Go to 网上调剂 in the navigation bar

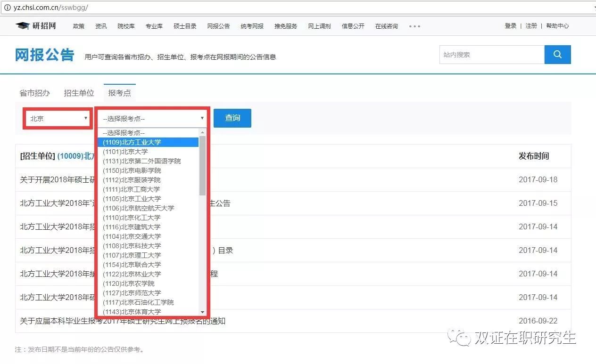319,26
